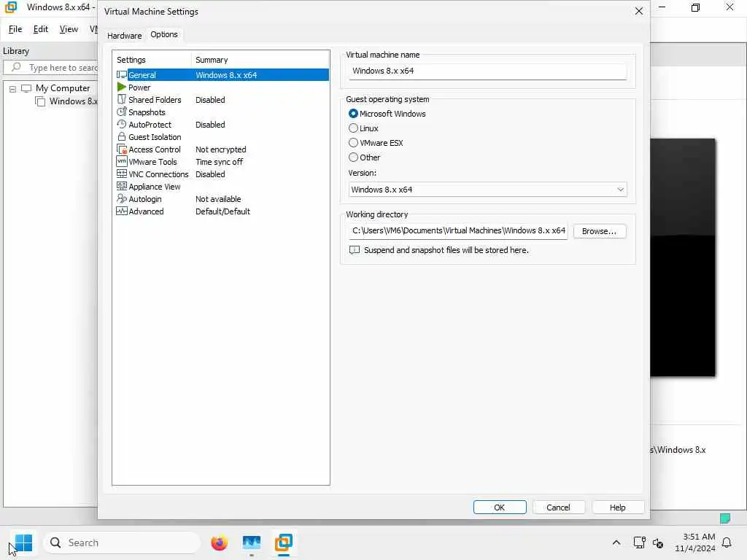The width and height of the screenshot is (747, 560).
Task: Select Shared Folders settings row
Action: click(x=220, y=100)
